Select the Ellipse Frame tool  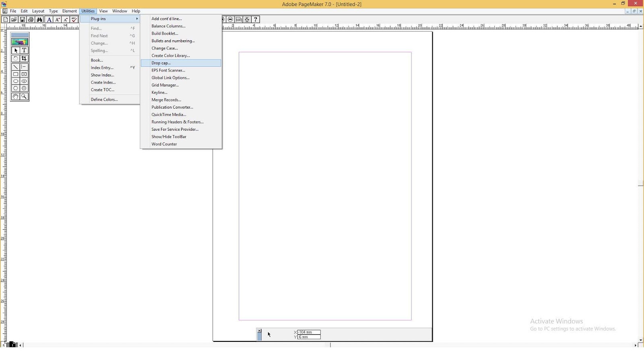[24, 81]
